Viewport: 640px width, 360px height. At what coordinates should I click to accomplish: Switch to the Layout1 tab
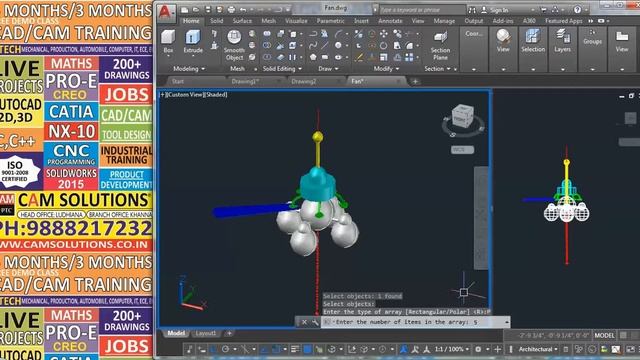click(x=205, y=333)
